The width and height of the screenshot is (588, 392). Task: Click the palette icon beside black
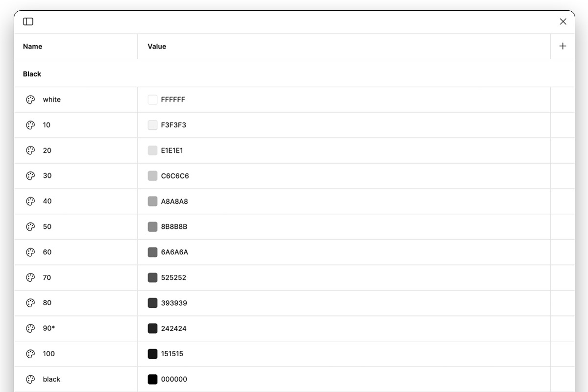click(x=30, y=379)
